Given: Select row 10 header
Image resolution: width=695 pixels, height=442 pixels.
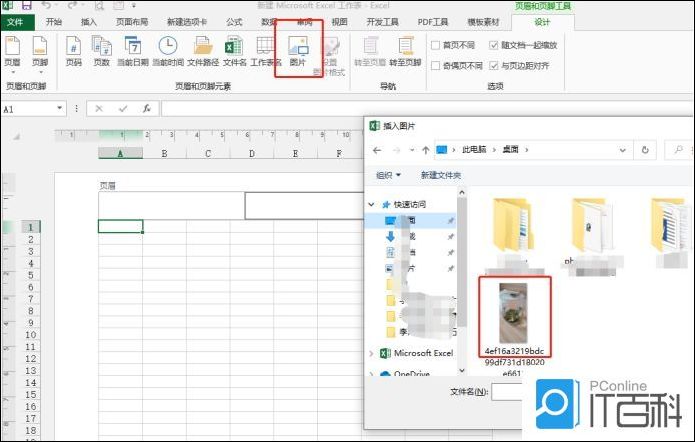Looking at the screenshot, I should click(x=31, y=335).
